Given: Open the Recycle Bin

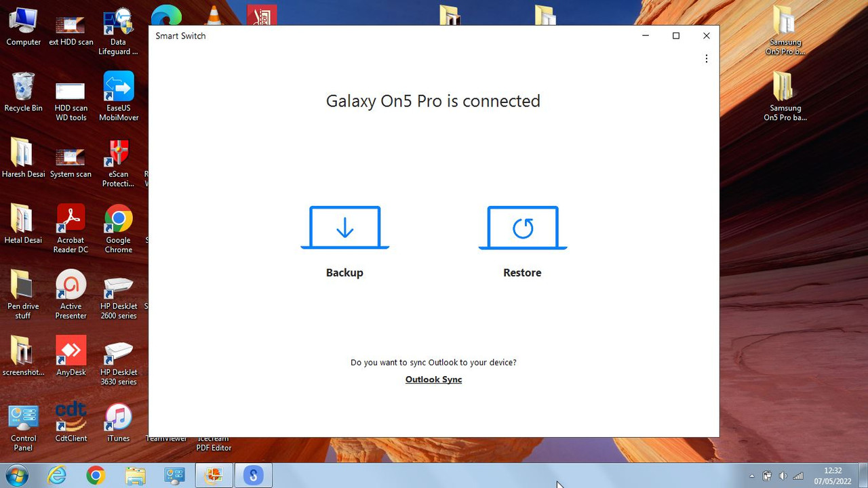Looking at the screenshot, I should [x=23, y=92].
